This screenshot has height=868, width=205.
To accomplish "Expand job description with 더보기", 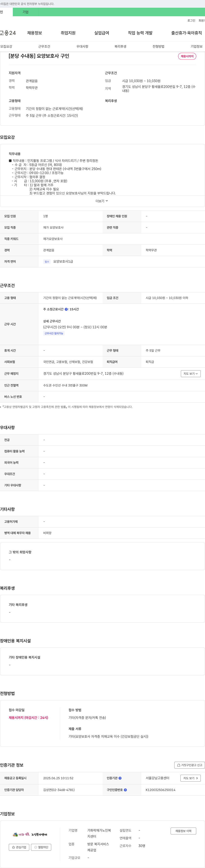I will pyautogui.click(x=102, y=201).
